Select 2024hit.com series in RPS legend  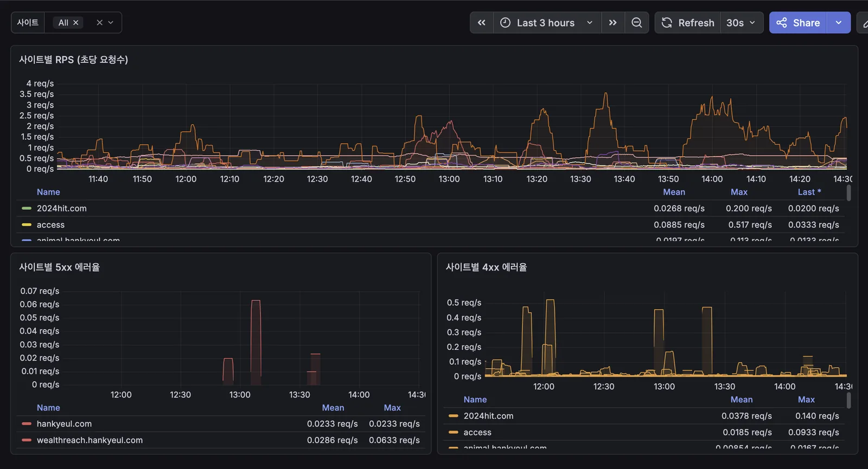tap(62, 208)
